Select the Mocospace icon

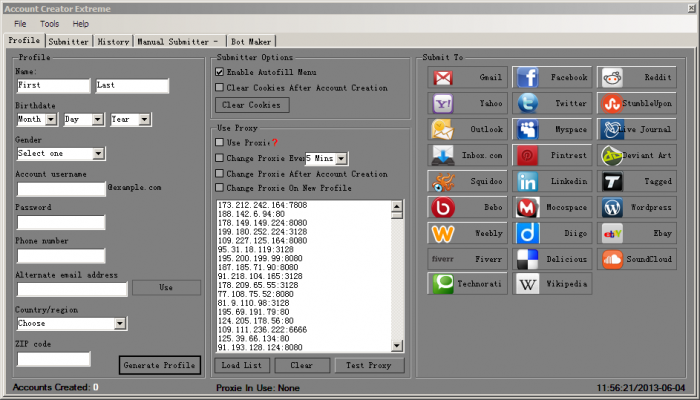(x=528, y=208)
